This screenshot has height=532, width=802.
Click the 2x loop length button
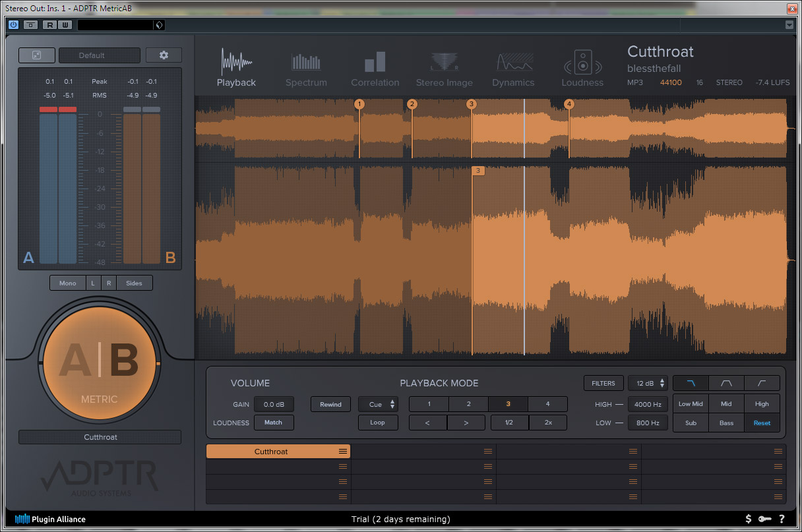point(548,423)
